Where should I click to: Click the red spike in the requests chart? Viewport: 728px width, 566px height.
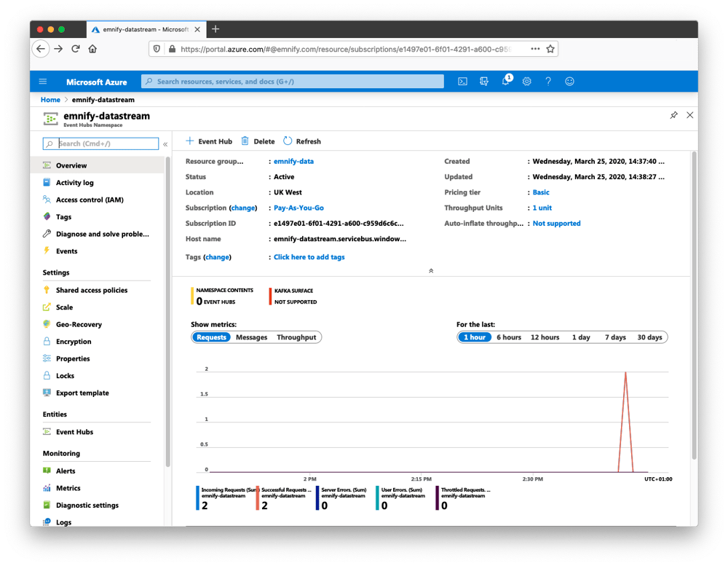tap(625, 420)
